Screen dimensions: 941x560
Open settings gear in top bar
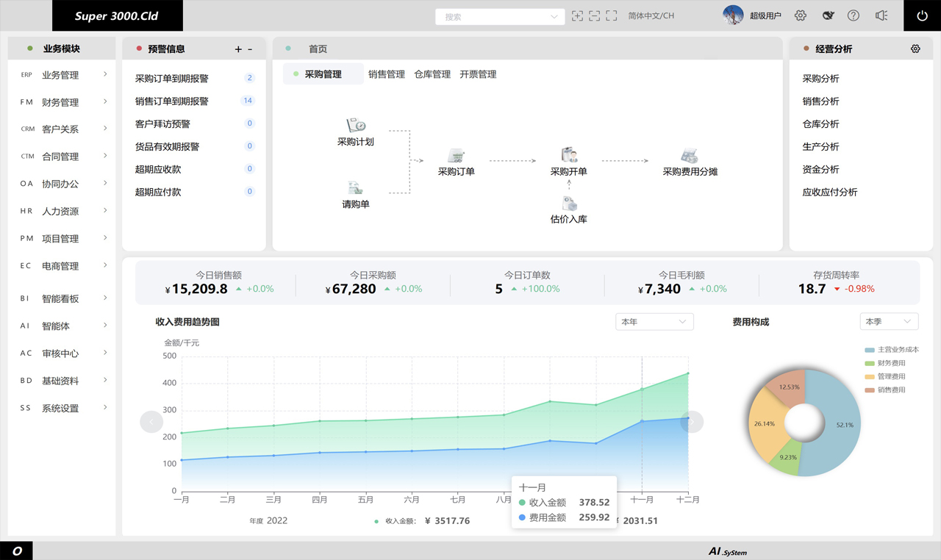(801, 15)
